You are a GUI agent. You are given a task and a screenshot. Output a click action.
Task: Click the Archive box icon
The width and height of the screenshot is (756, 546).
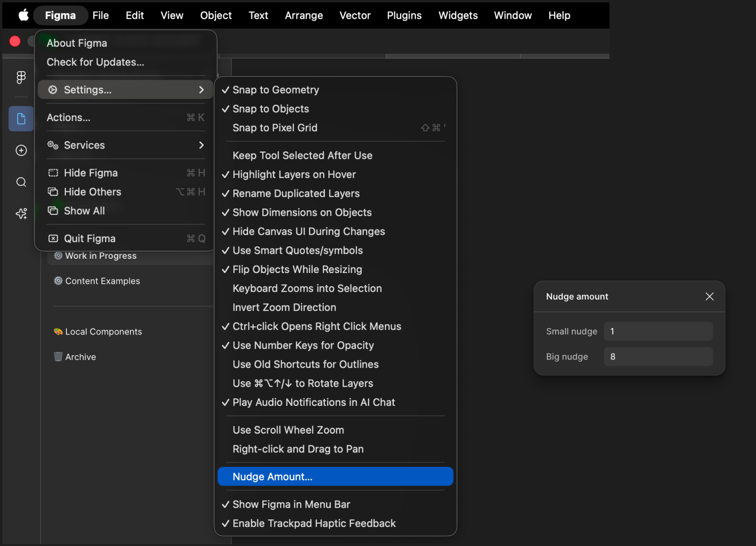pyautogui.click(x=58, y=357)
